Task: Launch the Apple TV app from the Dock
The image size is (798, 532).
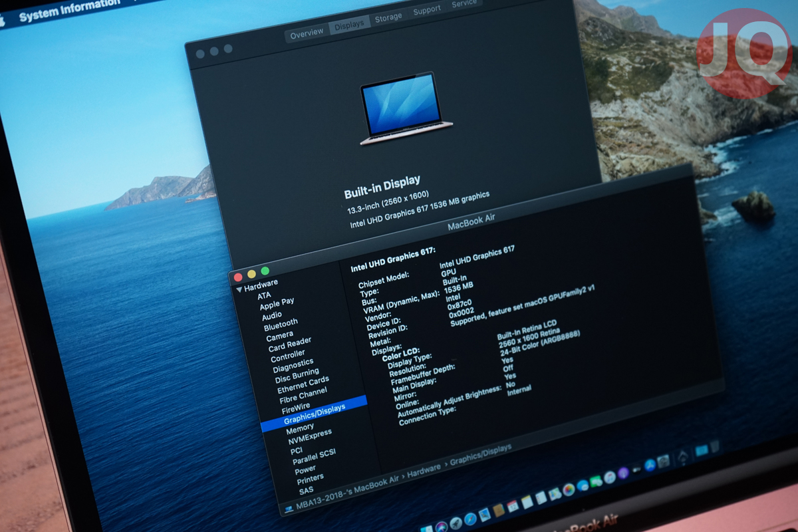Action: [637, 469]
